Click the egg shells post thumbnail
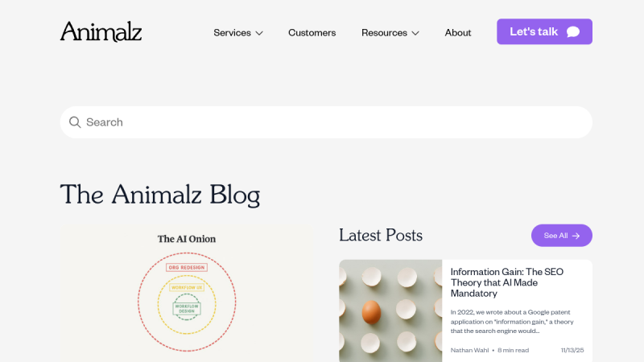Image resolution: width=644 pixels, height=362 pixels. pos(390,311)
